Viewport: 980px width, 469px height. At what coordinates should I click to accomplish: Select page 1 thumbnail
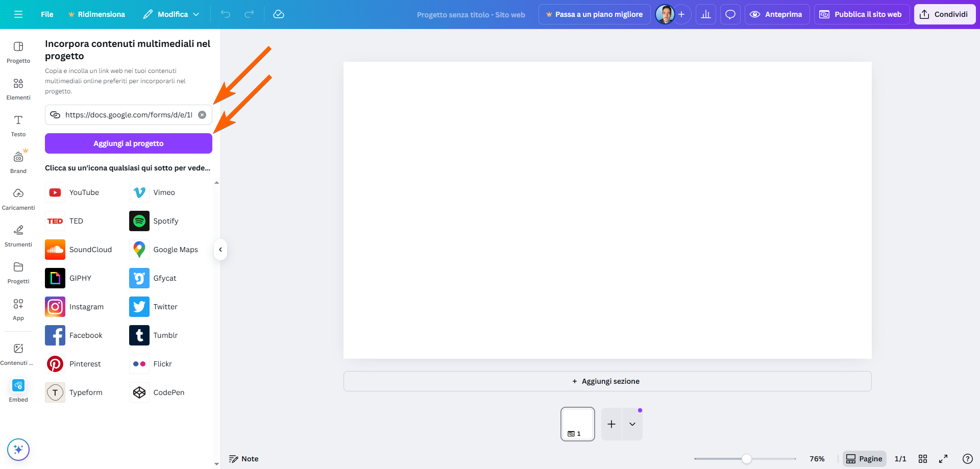[578, 424]
